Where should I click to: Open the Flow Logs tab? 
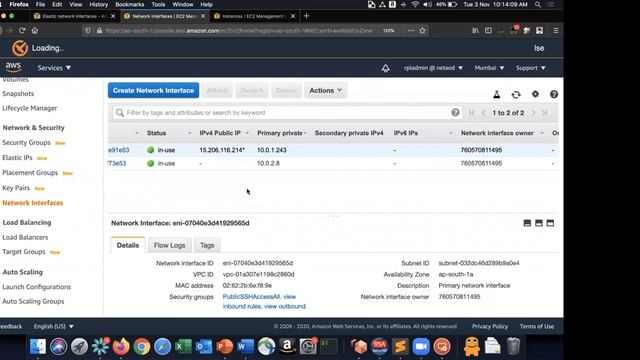tap(169, 245)
